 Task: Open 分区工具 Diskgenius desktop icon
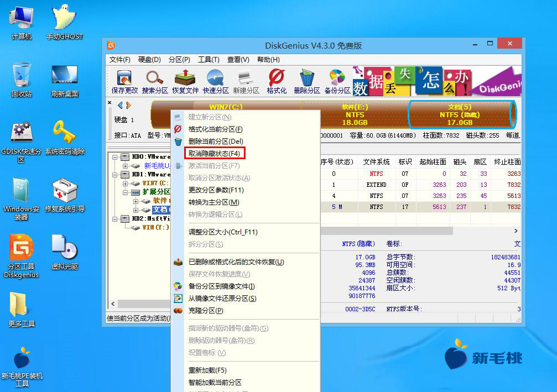[x=22, y=257]
